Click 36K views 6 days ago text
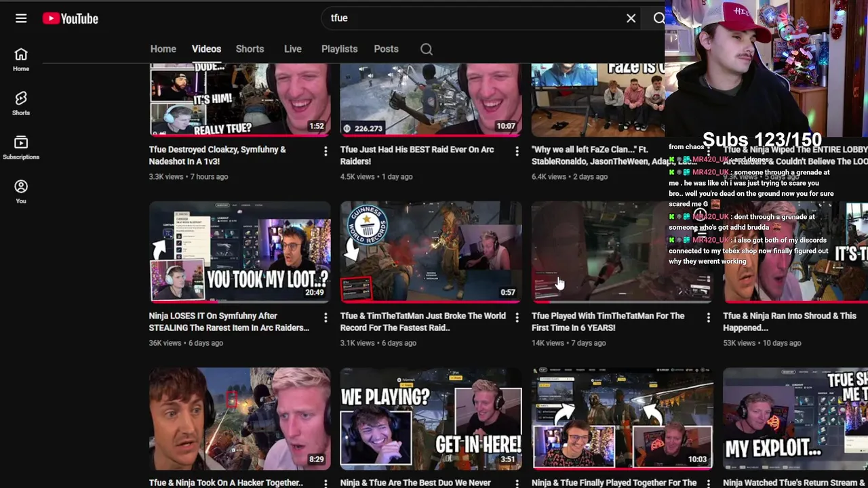868x488 pixels. [x=186, y=343]
